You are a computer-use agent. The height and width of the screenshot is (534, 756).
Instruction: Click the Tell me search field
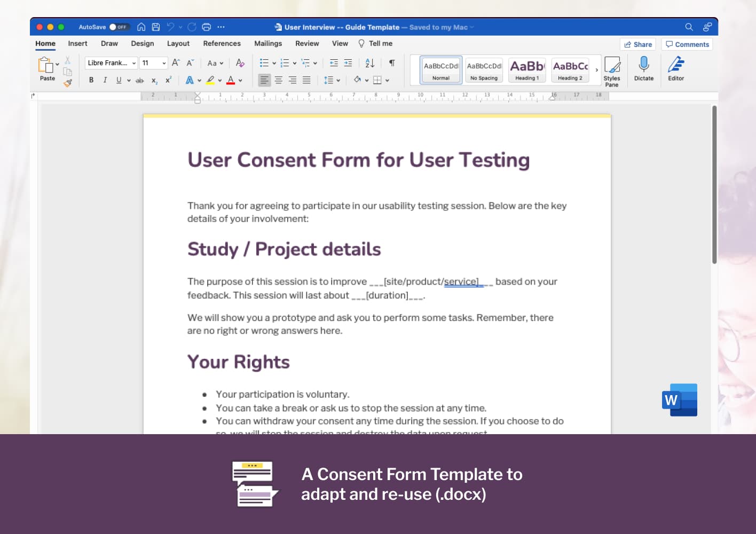pyautogui.click(x=375, y=44)
